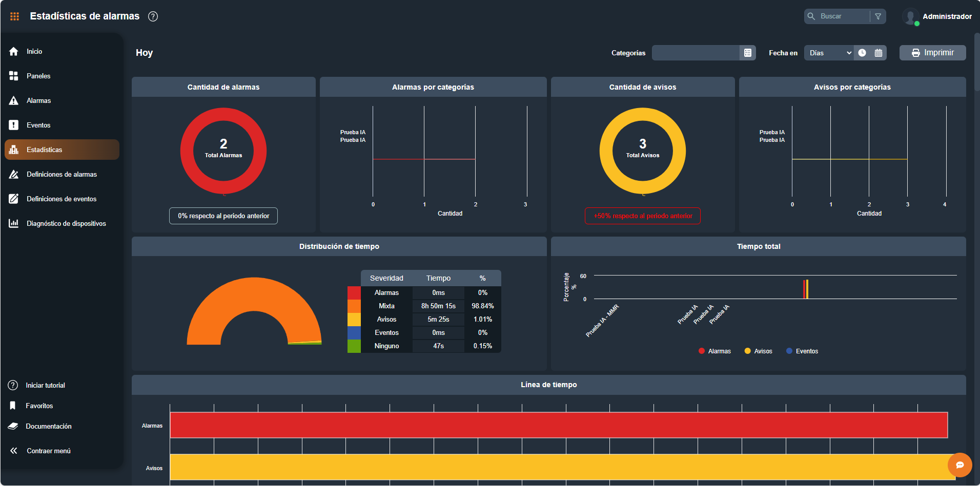Image resolution: width=980 pixels, height=486 pixels.
Task: Start the Iniciar tutorial link
Action: point(45,385)
